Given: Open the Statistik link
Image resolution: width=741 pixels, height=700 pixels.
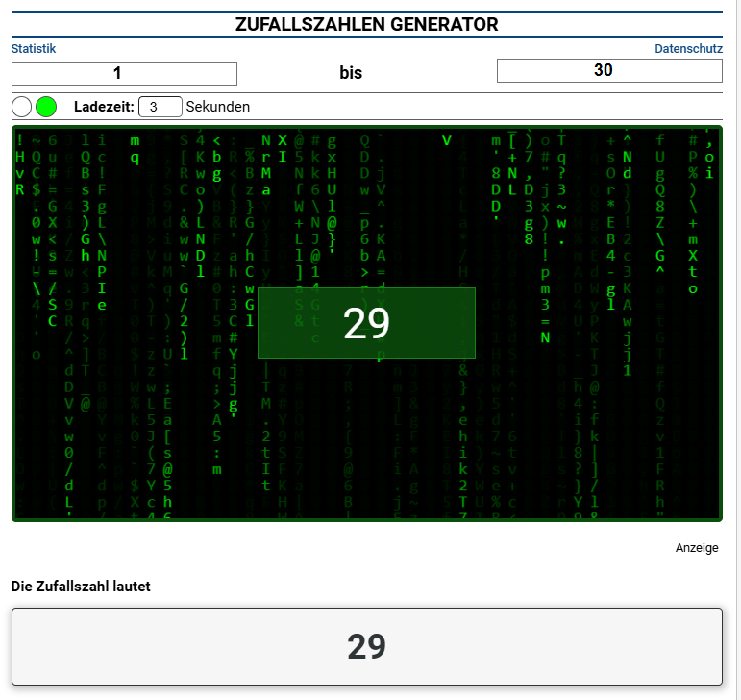Looking at the screenshot, I should tap(34, 48).
